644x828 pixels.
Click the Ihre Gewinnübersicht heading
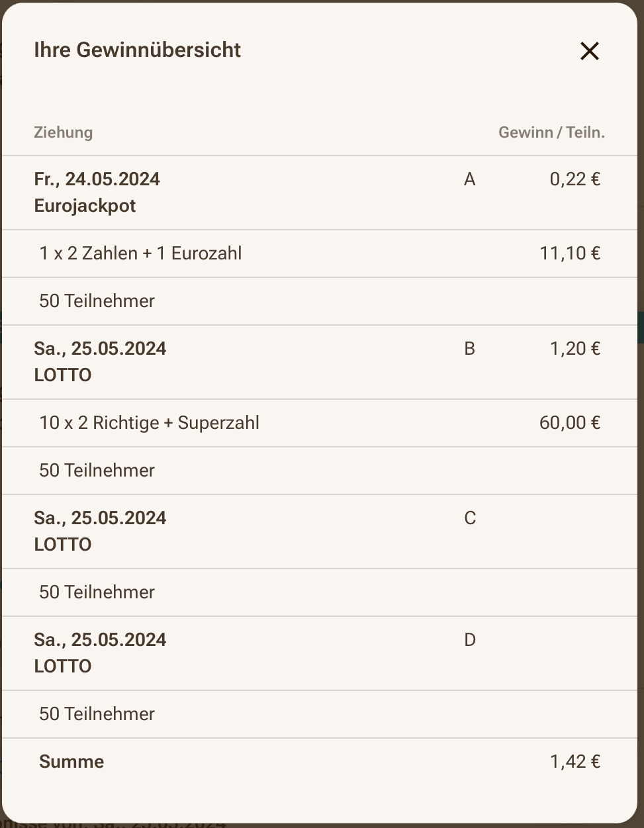coord(137,50)
